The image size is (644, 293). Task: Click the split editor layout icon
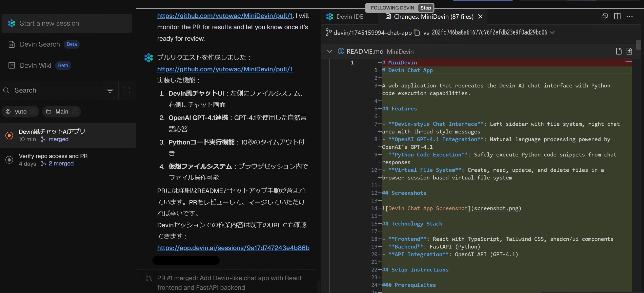tap(617, 16)
